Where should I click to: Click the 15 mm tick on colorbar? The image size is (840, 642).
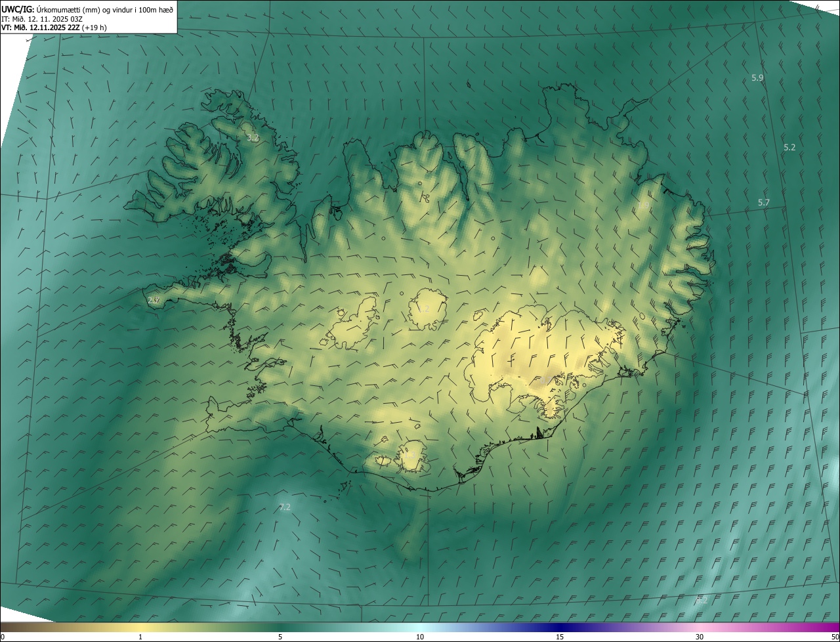(560, 637)
